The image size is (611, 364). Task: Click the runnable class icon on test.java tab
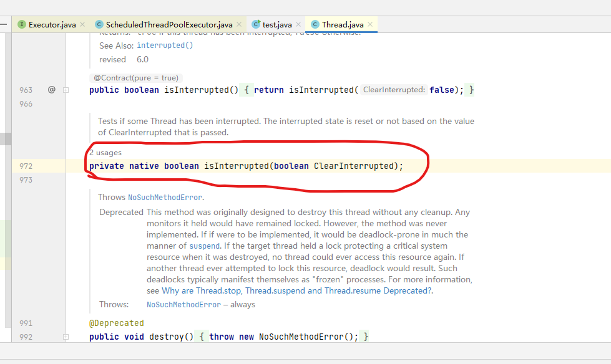[x=256, y=24]
